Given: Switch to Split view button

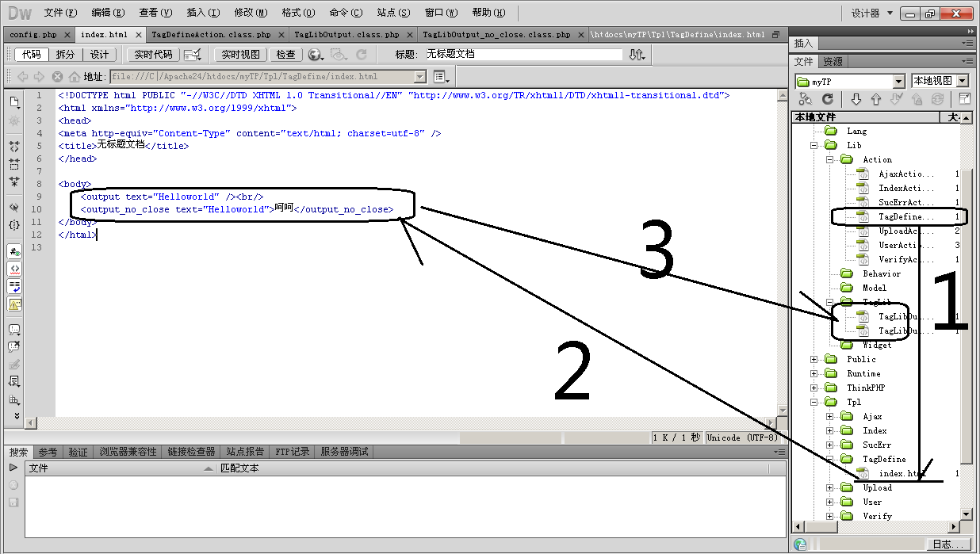Looking at the screenshot, I should [x=65, y=55].
